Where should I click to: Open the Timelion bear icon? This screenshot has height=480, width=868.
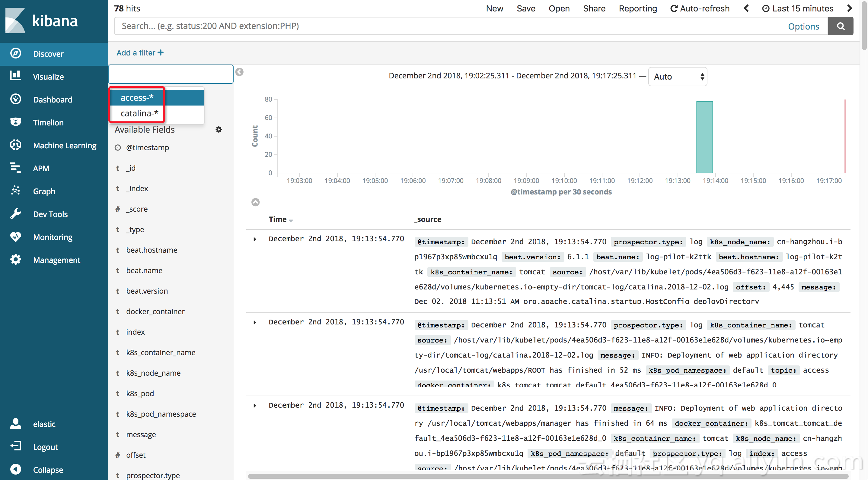point(15,122)
